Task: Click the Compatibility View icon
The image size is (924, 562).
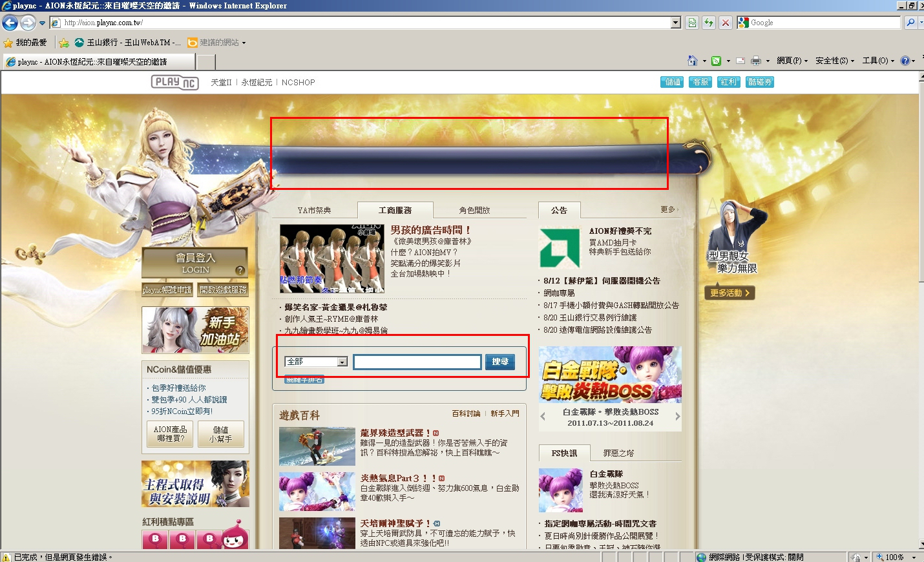Action: pos(692,23)
